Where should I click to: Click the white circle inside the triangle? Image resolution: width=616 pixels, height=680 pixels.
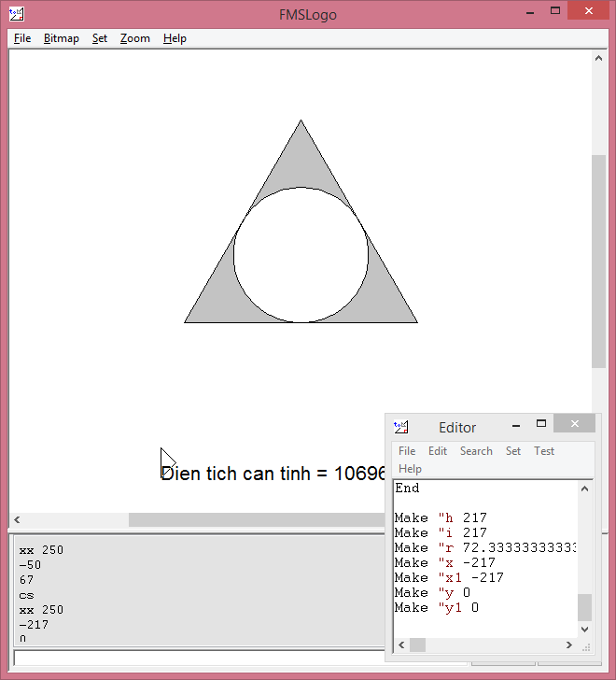301,255
